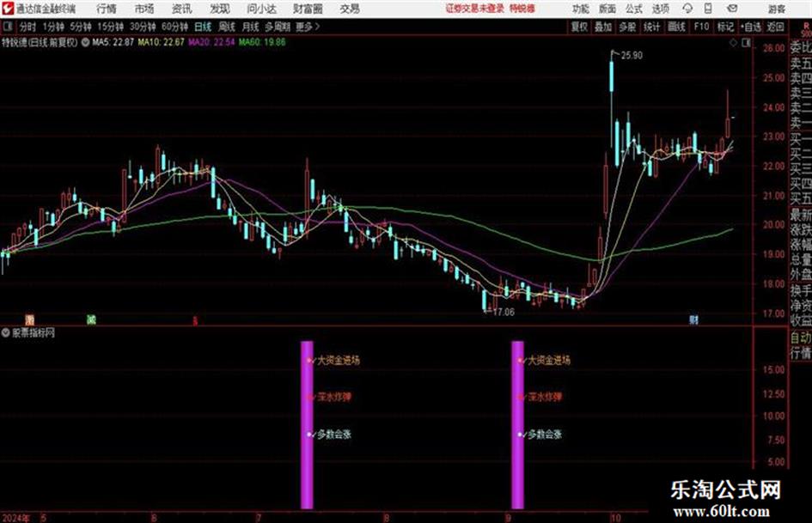Image resolution: width=812 pixels, height=523 pixels.
Task: Open the 画线 drawing tools button
Action: [677, 27]
